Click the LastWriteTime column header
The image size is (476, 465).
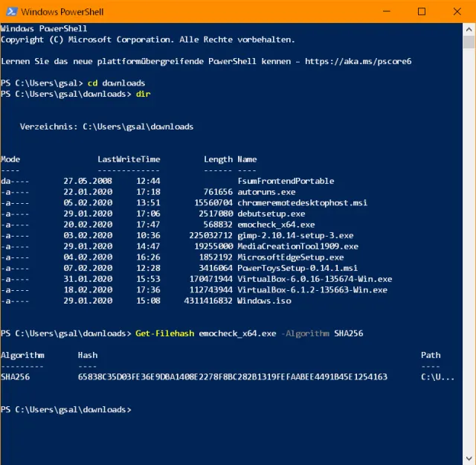tap(129, 159)
